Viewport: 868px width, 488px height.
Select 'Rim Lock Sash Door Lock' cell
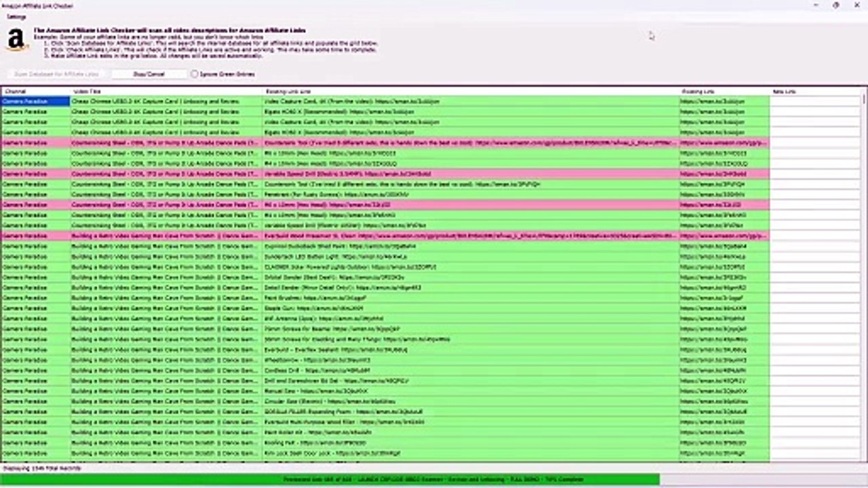471,453
